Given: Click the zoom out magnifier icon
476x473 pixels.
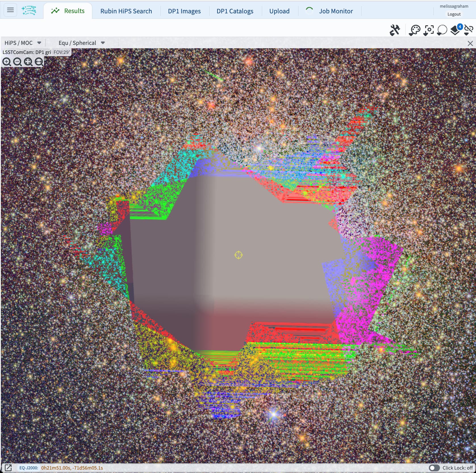Looking at the screenshot, I should click(x=17, y=62).
